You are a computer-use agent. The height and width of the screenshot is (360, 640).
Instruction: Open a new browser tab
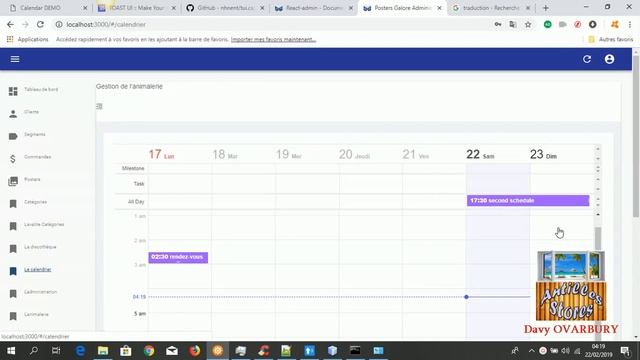[x=545, y=8]
